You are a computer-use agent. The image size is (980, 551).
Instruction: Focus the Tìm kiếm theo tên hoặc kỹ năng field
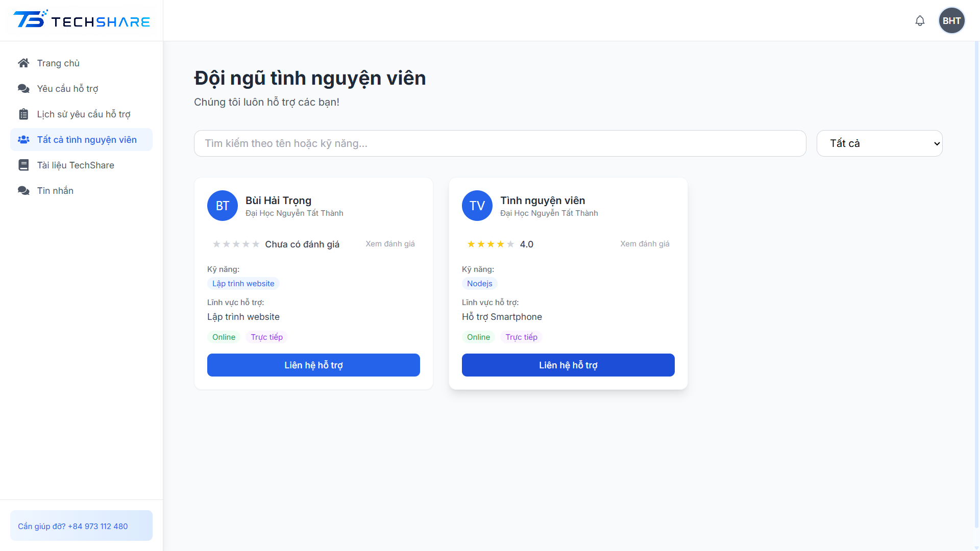(x=500, y=143)
